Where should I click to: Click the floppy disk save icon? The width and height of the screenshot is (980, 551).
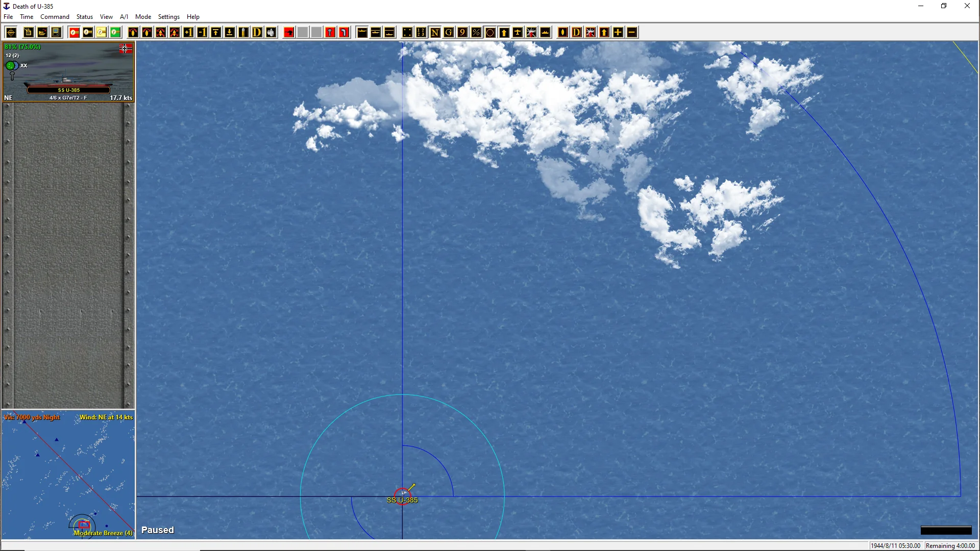point(56,33)
